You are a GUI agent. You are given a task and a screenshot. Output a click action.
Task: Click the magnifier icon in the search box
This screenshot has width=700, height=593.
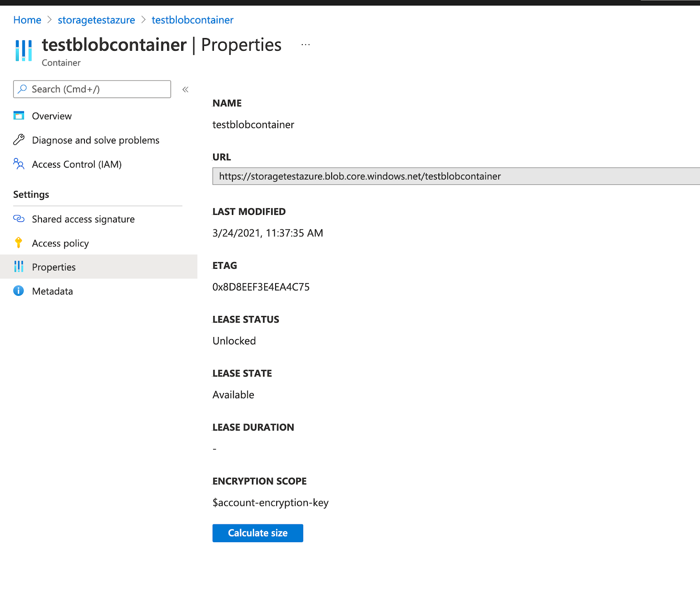(x=21, y=89)
